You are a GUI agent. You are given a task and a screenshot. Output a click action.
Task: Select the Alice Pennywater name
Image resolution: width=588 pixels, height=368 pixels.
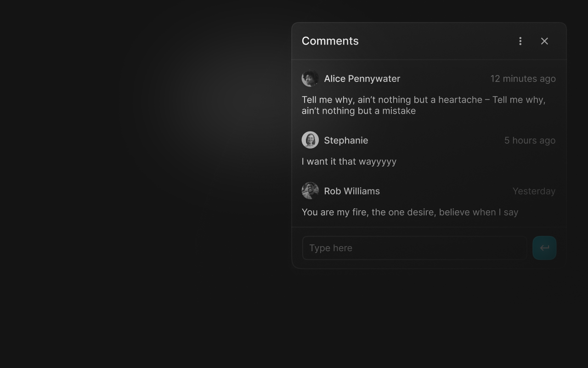(x=362, y=79)
